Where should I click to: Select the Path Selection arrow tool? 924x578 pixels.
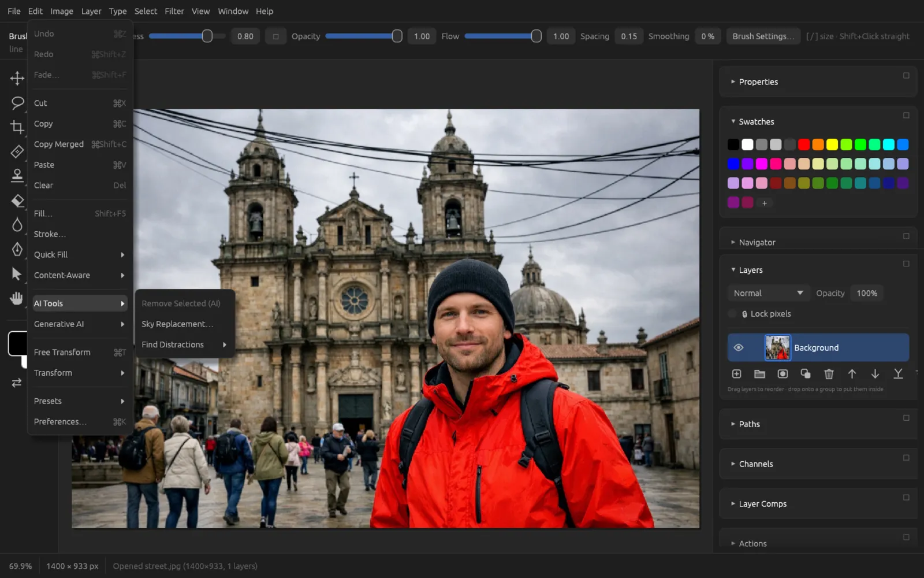[x=17, y=274]
